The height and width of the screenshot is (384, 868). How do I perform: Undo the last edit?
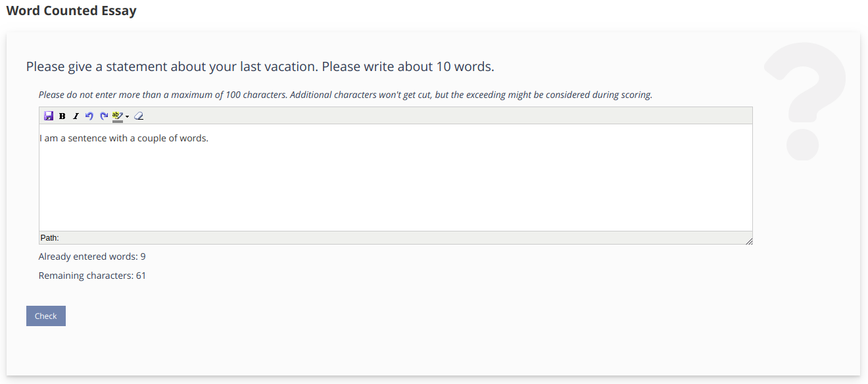[89, 116]
